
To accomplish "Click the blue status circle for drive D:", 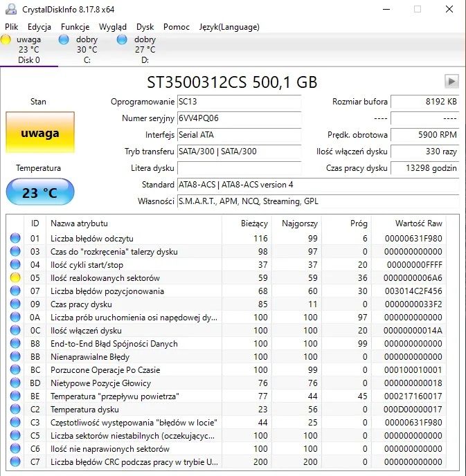I will 122,39.
